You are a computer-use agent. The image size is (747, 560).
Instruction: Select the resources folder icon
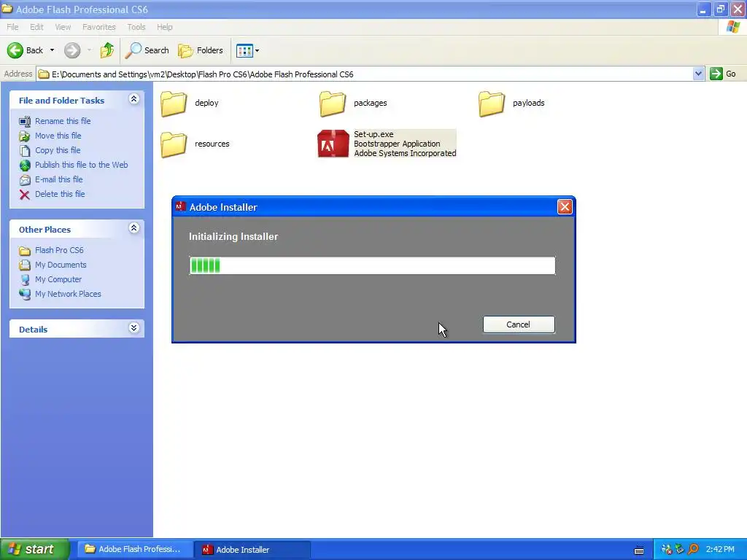174,144
